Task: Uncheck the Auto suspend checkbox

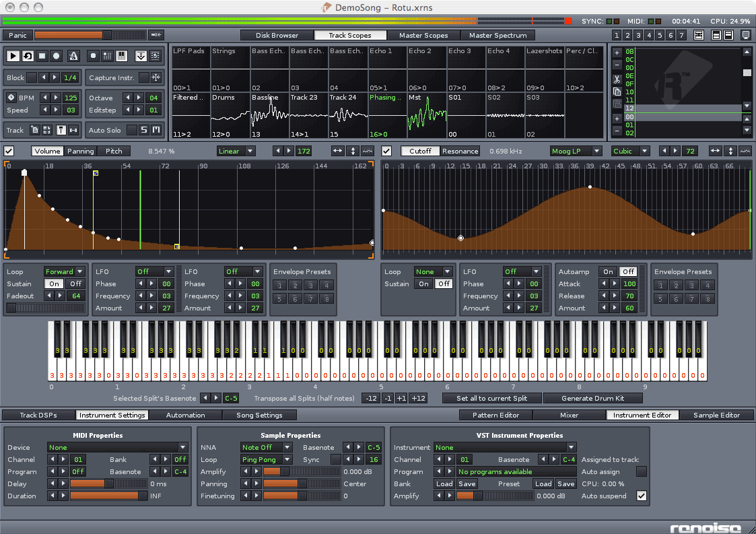Action: point(642,496)
